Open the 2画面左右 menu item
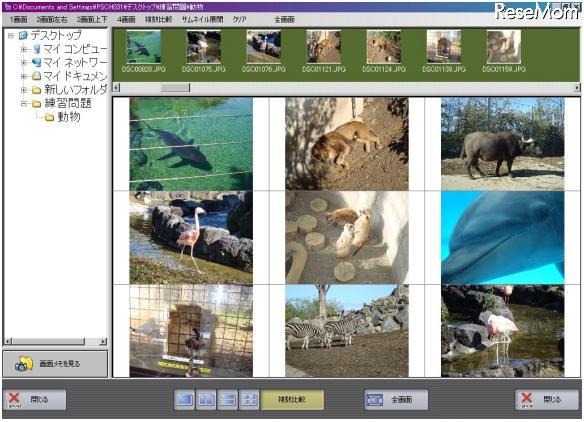 (52, 19)
